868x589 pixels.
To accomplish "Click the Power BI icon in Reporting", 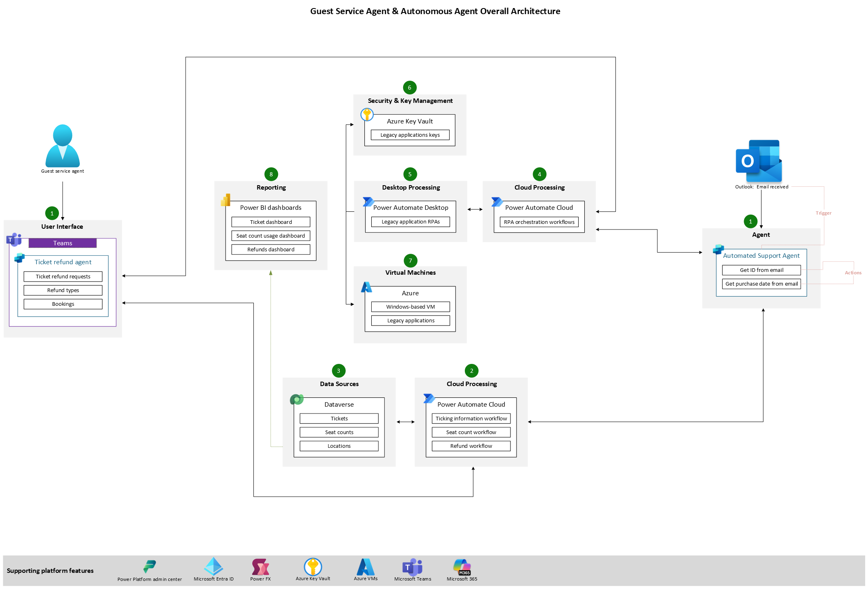I will coord(226,200).
